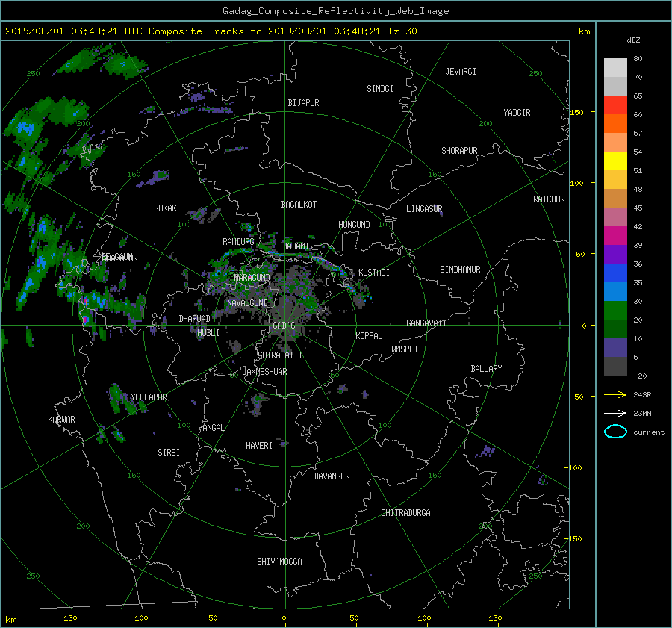
Task: Select the dark gray -20 dBZ swatch
Action: tap(615, 366)
